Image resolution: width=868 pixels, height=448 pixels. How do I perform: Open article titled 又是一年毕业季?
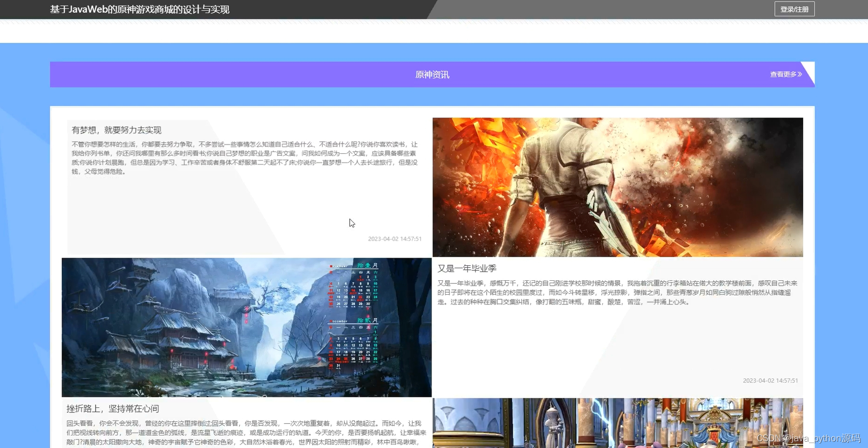[x=467, y=268]
